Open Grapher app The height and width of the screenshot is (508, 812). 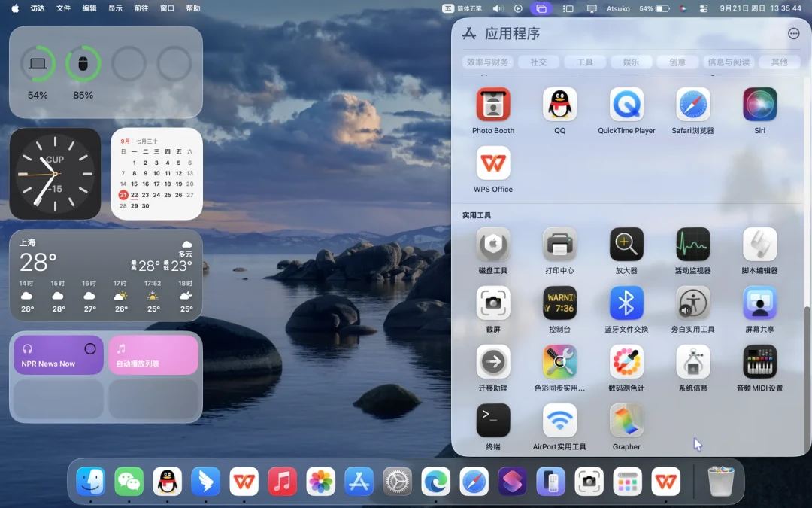coord(626,421)
